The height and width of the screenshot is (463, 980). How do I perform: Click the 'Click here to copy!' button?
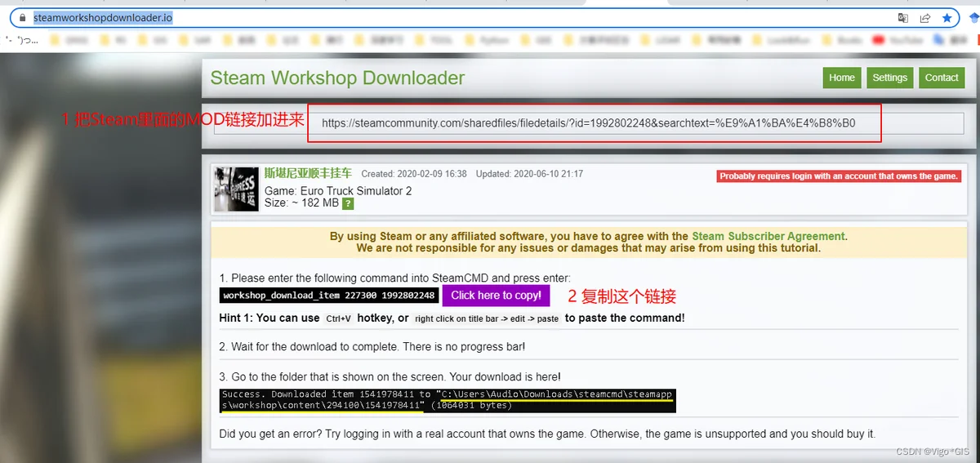click(496, 296)
